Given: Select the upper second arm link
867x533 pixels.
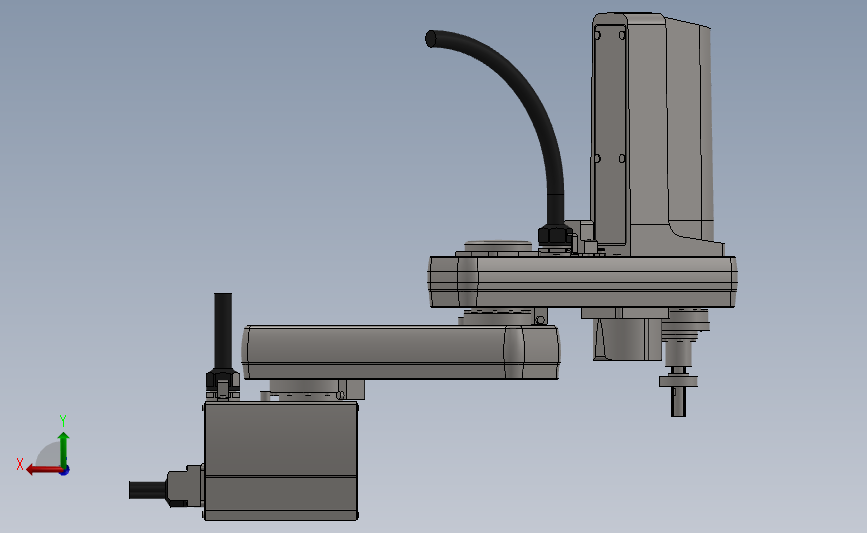Looking at the screenshot, I should (x=582, y=281).
